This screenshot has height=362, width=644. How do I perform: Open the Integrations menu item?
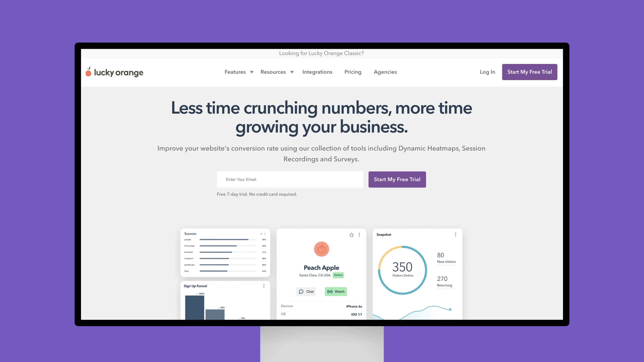[x=317, y=72]
